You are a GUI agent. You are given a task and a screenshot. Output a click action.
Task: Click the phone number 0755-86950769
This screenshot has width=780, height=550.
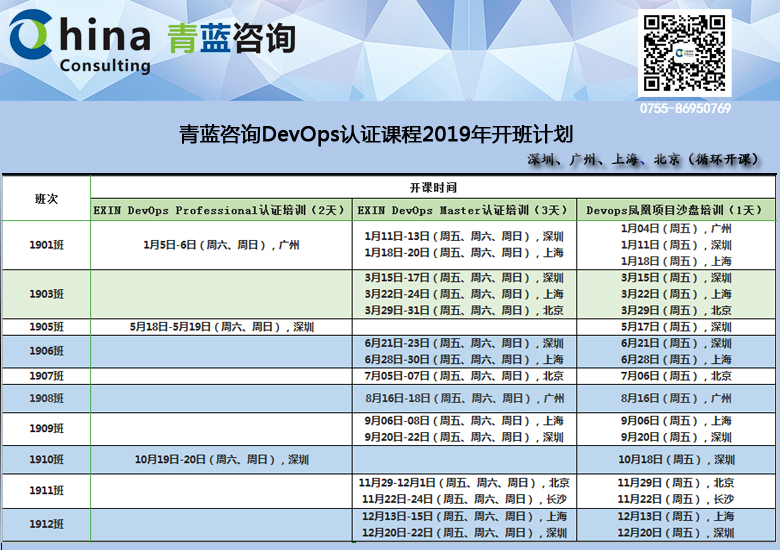pyautogui.click(x=685, y=108)
